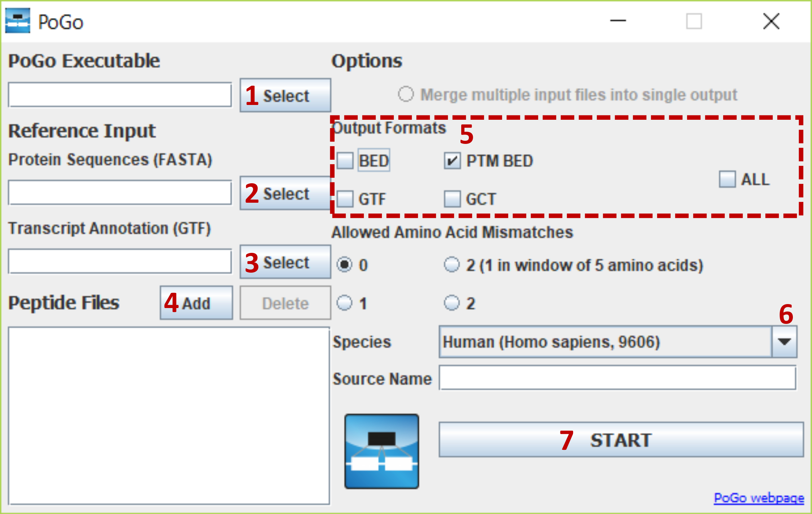Tick the GTF output format checkbox

345,199
